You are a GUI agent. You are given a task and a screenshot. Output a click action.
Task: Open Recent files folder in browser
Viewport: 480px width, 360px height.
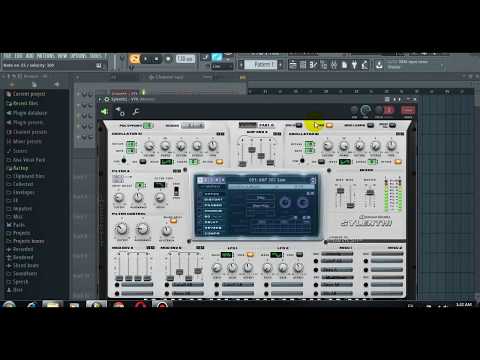point(22,103)
